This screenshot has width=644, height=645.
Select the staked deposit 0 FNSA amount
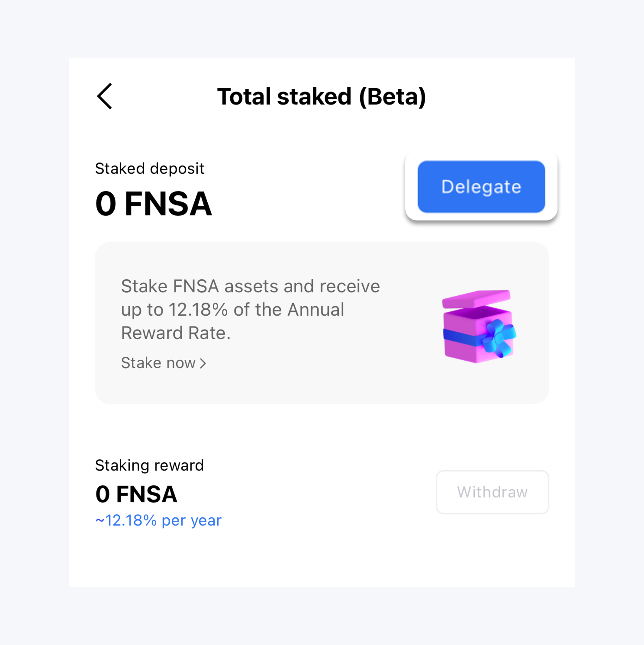click(153, 204)
